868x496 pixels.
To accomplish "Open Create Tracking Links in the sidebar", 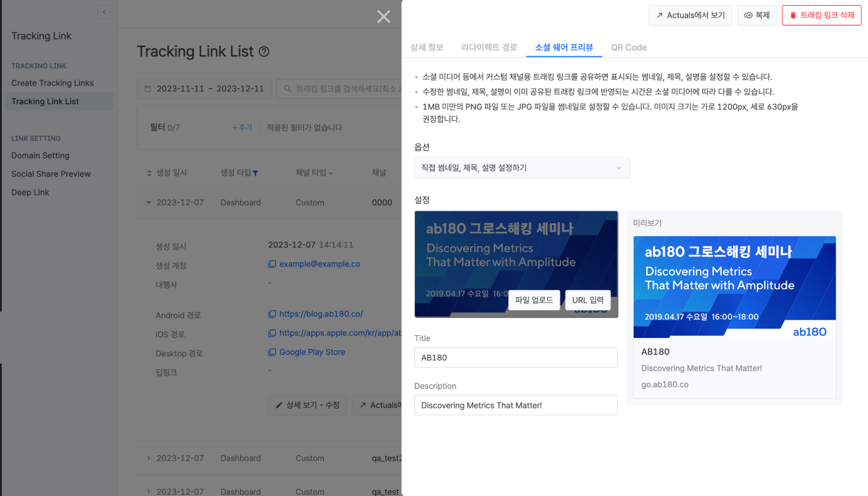I will tap(53, 83).
